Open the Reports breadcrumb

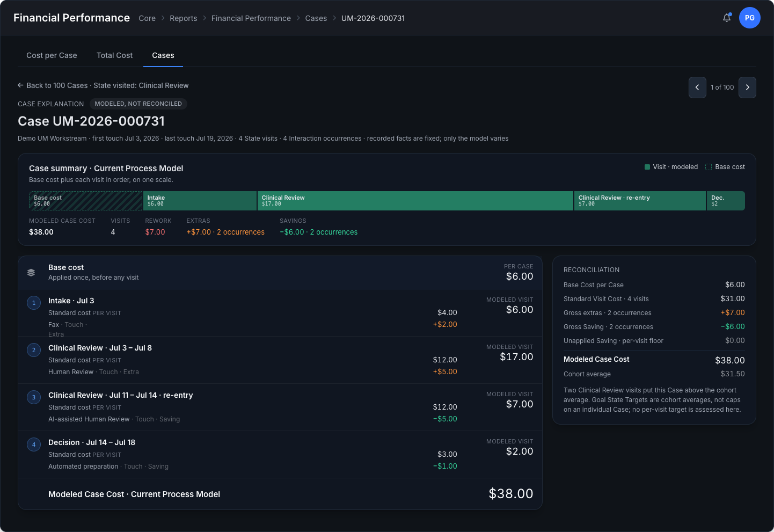point(184,18)
